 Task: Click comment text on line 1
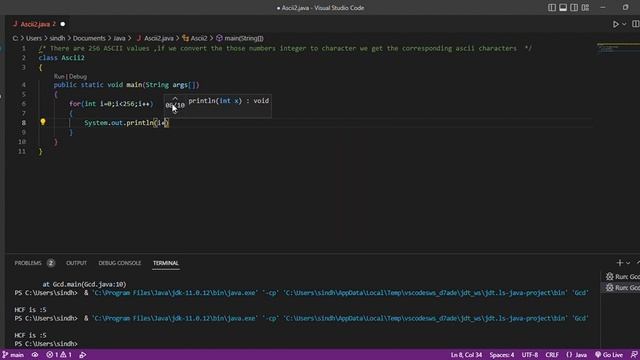pos(285,48)
